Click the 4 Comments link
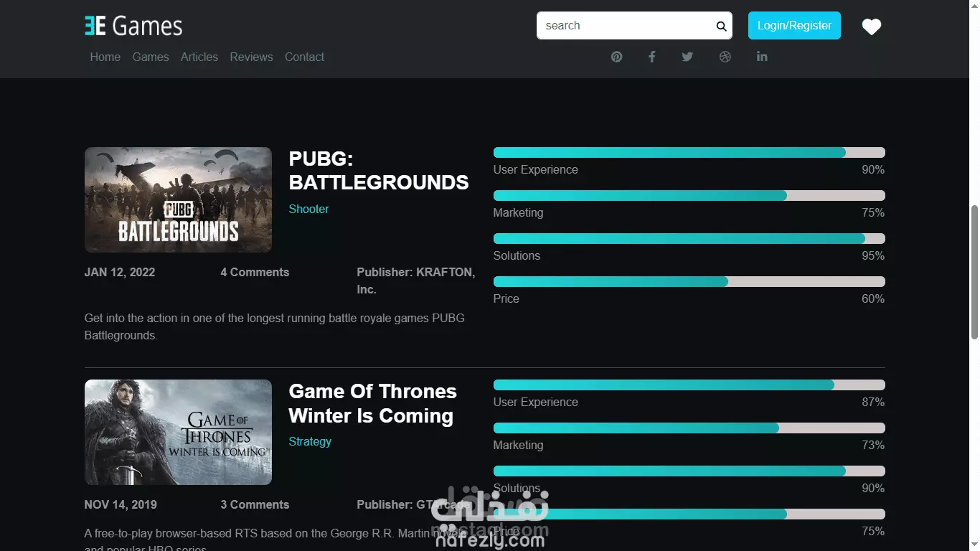This screenshot has width=980, height=551. pos(255,272)
